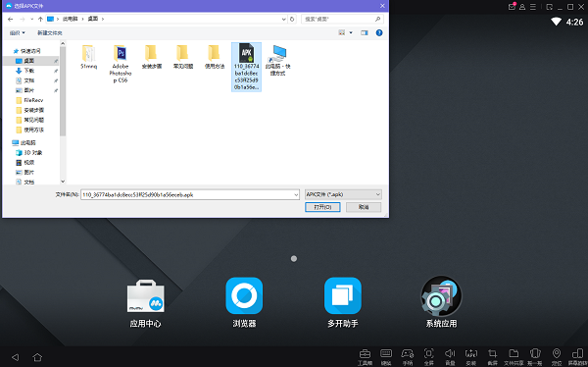Open the 工具箱 toolbox in emulator toolbar
This screenshot has width=588, height=367.
coord(365,356)
